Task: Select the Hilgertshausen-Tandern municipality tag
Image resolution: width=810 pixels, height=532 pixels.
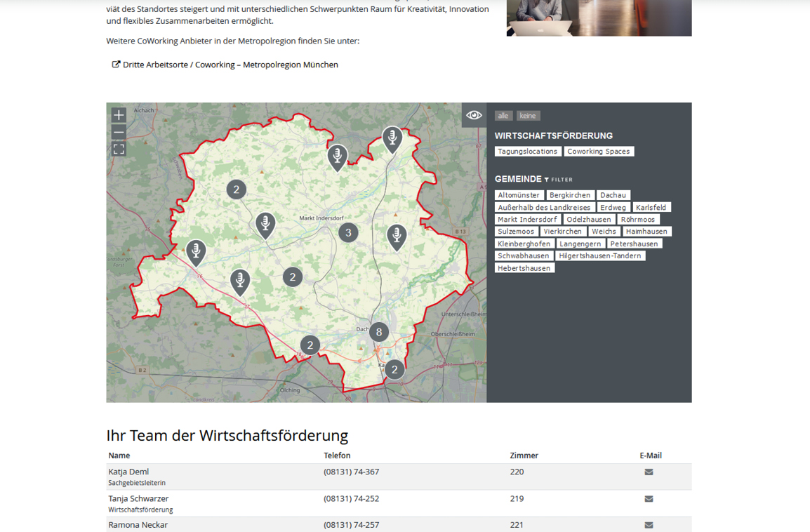Action: 599,255
